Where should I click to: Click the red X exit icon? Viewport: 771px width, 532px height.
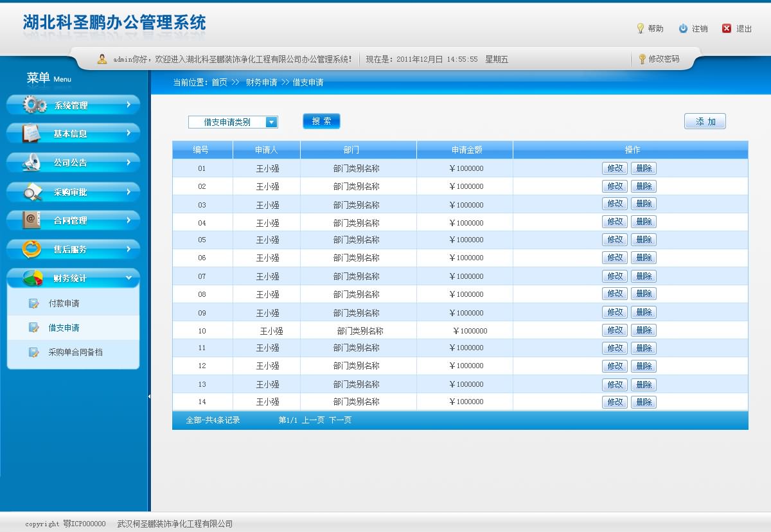pos(727,28)
